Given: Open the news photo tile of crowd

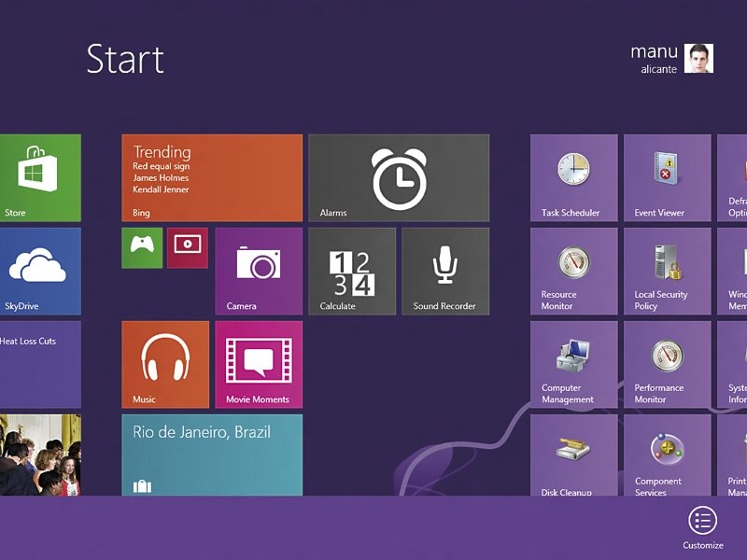Looking at the screenshot, I should [40, 455].
